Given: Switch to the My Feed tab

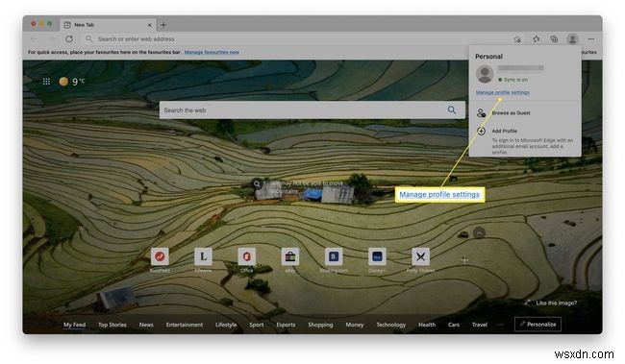Looking at the screenshot, I should [75, 325].
